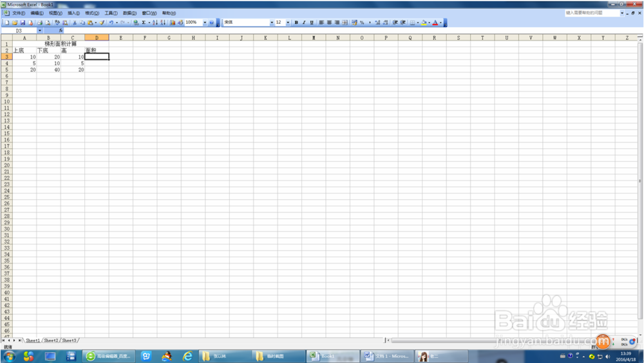The image size is (644, 363).
Task: Apply currency style format
Action: tap(354, 23)
